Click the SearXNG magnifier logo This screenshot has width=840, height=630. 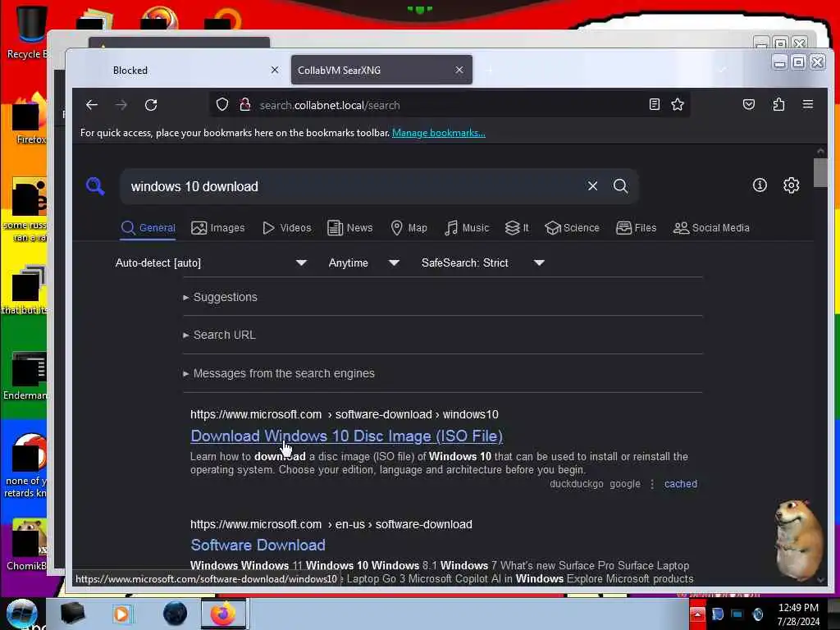click(95, 186)
